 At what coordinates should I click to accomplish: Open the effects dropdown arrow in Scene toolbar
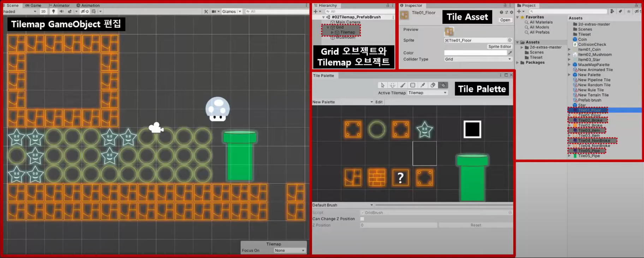(x=76, y=11)
